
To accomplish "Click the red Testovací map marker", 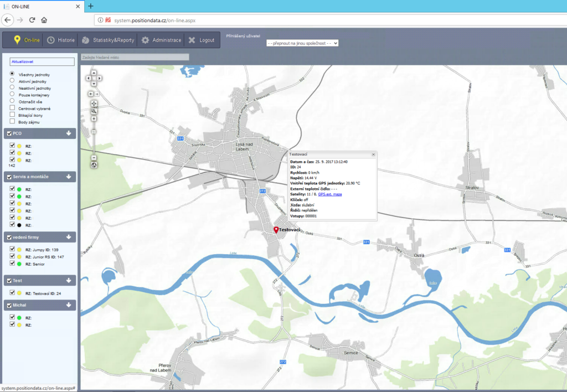I will [276, 230].
